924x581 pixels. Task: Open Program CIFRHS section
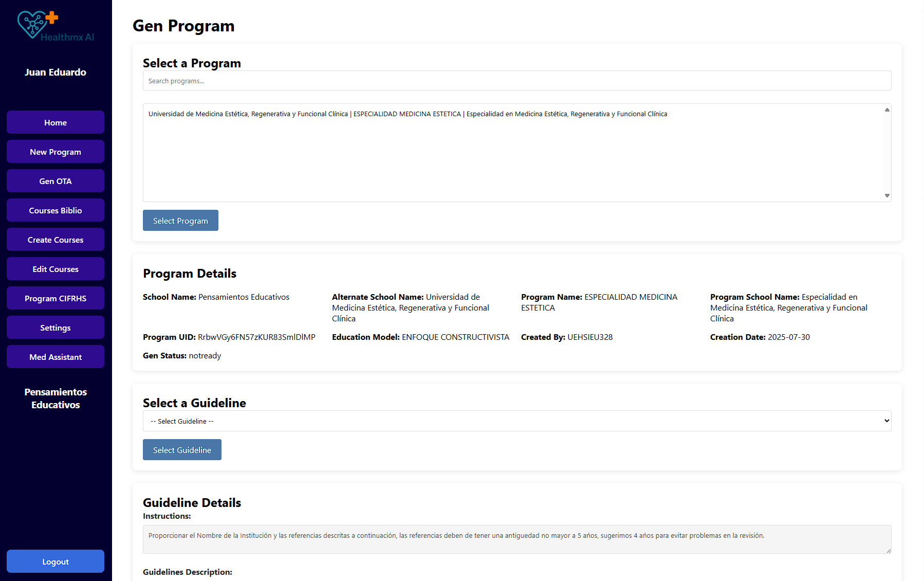tap(56, 298)
